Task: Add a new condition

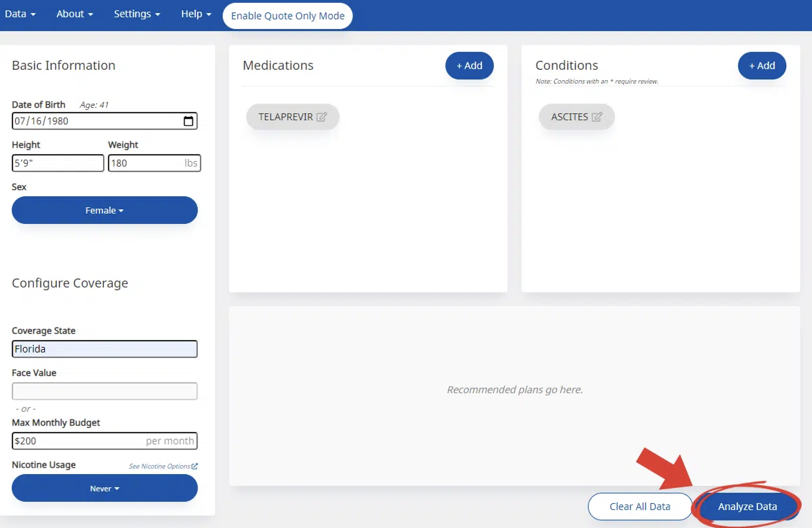Action: (762, 66)
